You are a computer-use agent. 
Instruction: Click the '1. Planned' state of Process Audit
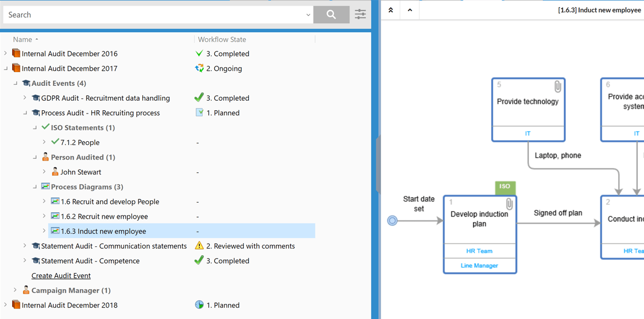click(223, 113)
